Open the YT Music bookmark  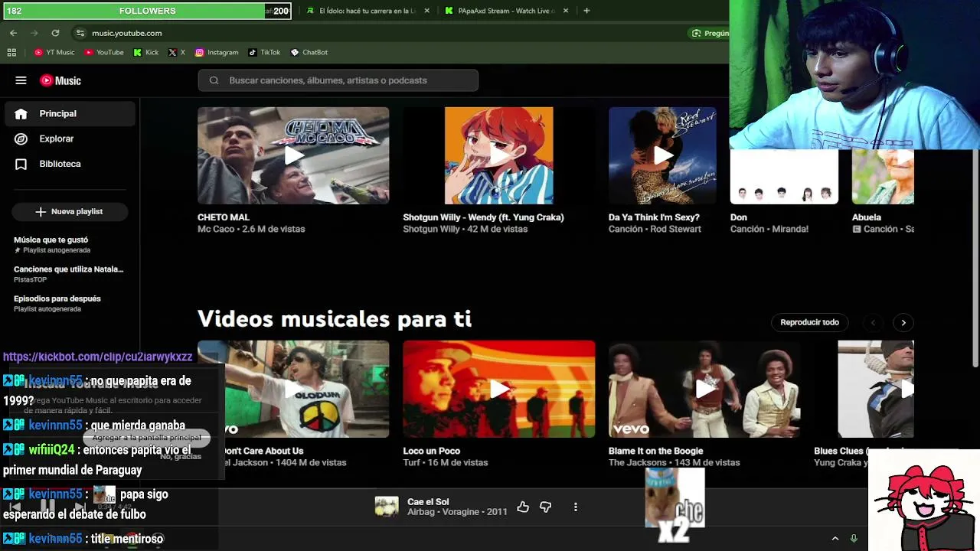(54, 52)
